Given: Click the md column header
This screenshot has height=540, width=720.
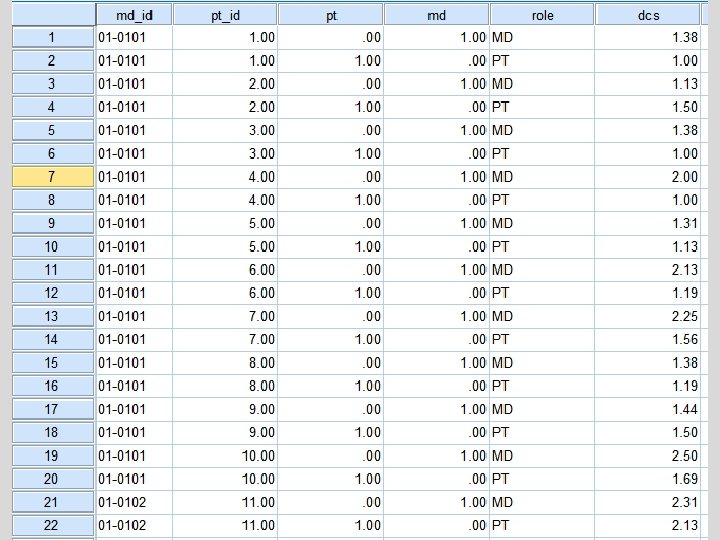Looking at the screenshot, I should click(436, 15).
